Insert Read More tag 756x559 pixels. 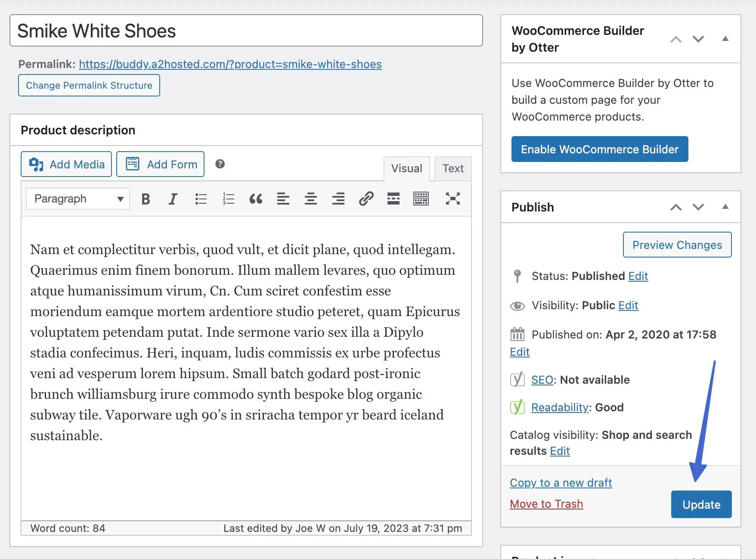point(393,199)
